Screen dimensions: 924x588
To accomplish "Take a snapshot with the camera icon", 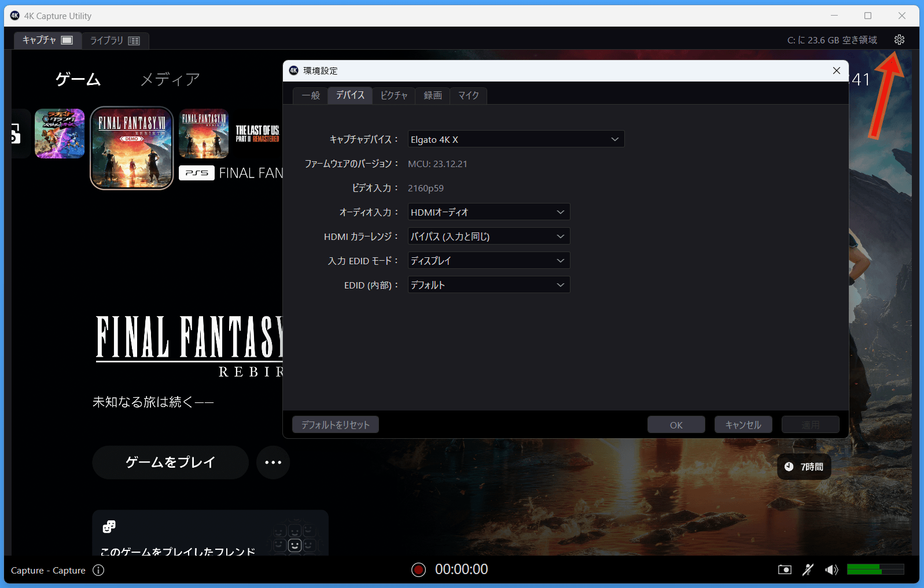I will [785, 570].
